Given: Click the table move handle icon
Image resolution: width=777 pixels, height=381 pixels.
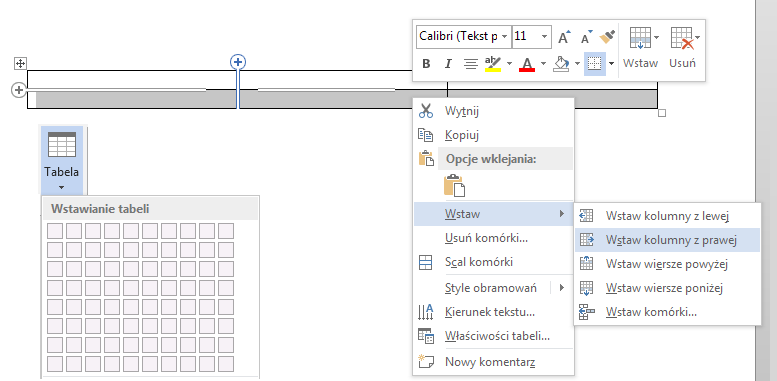Looking at the screenshot, I should [x=20, y=63].
